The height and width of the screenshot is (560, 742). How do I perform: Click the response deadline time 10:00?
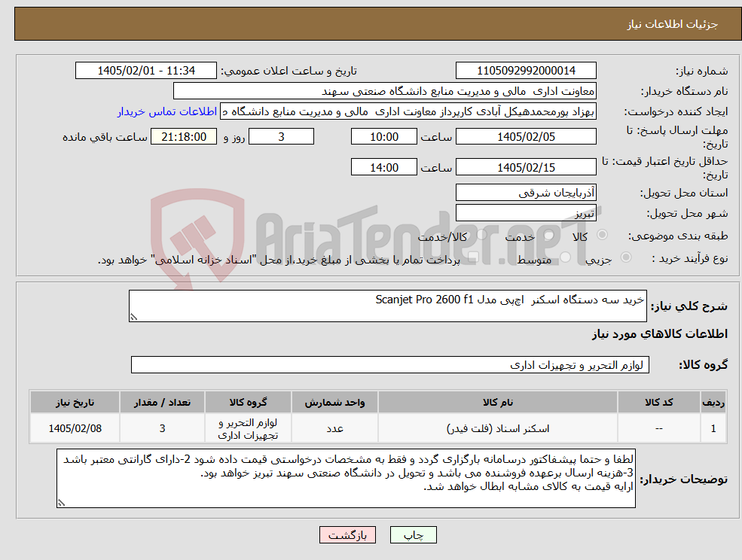[383, 137]
